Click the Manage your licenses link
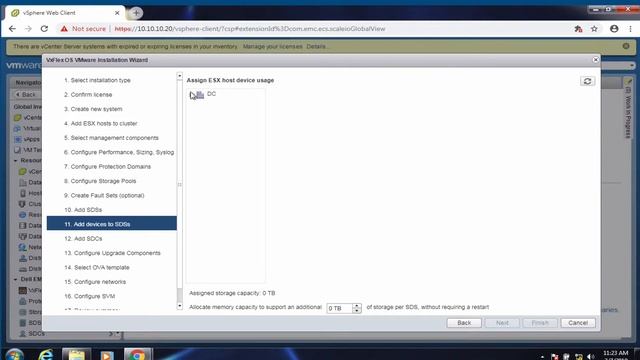 tap(273, 47)
